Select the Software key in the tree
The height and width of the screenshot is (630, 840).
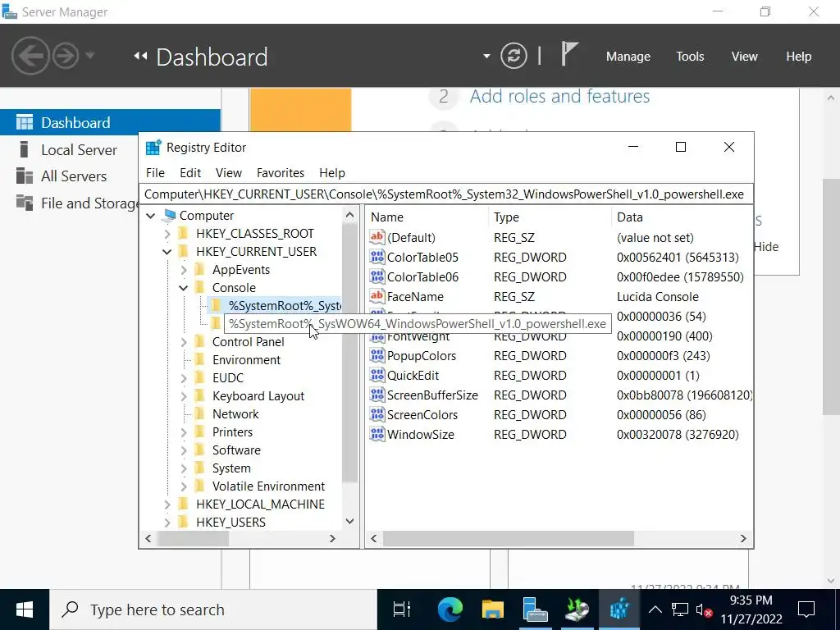click(x=236, y=450)
